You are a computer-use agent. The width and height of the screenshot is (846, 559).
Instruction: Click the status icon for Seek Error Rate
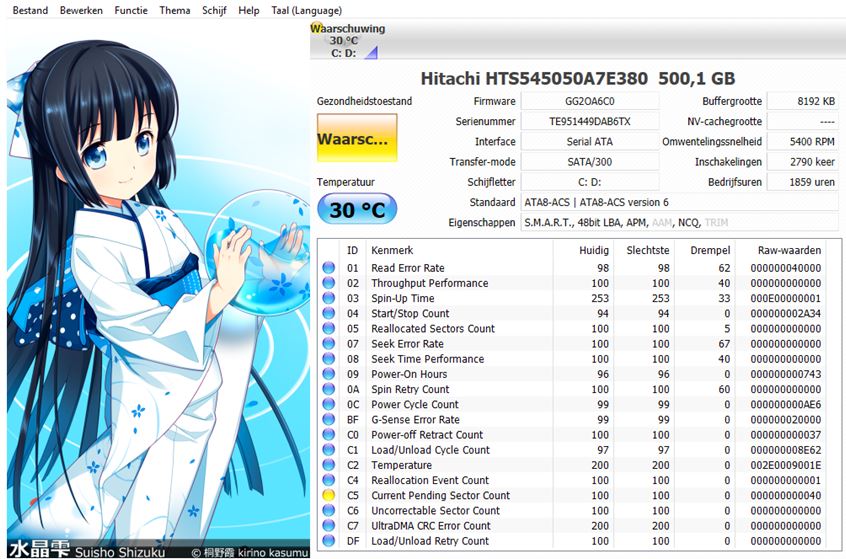(x=329, y=343)
